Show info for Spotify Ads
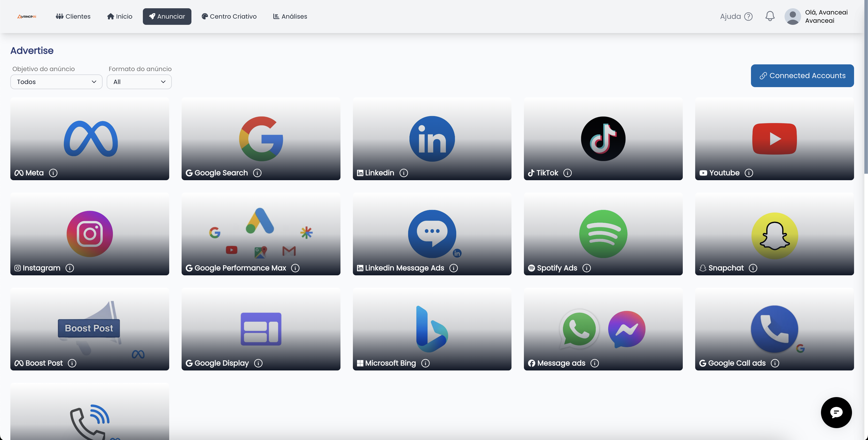 tap(587, 268)
